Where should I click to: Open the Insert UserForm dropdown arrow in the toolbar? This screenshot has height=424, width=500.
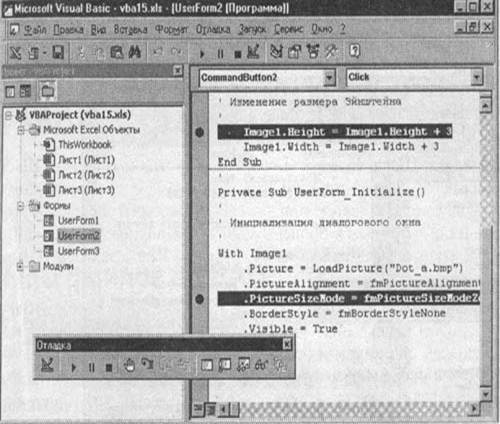44,53
